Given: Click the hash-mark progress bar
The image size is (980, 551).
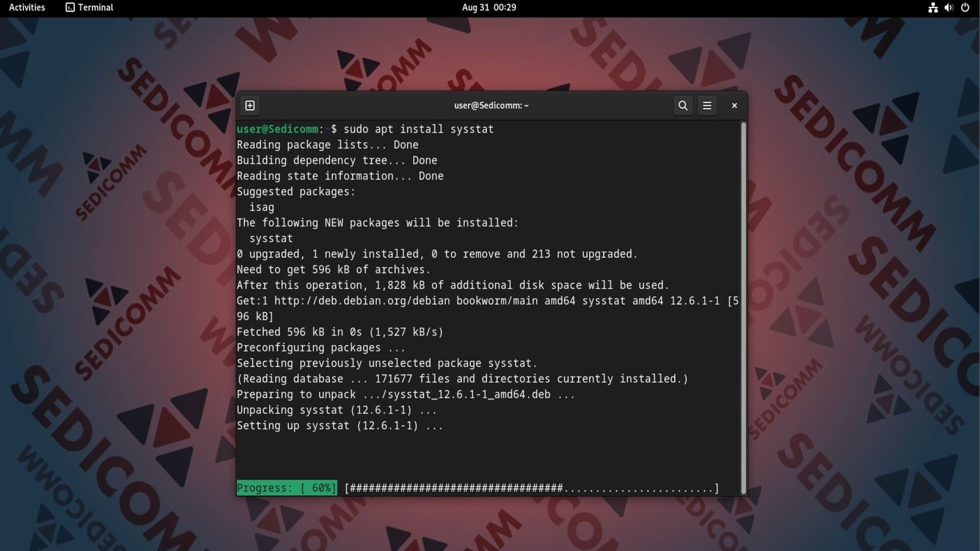Looking at the screenshot, I should click(531, 489).
